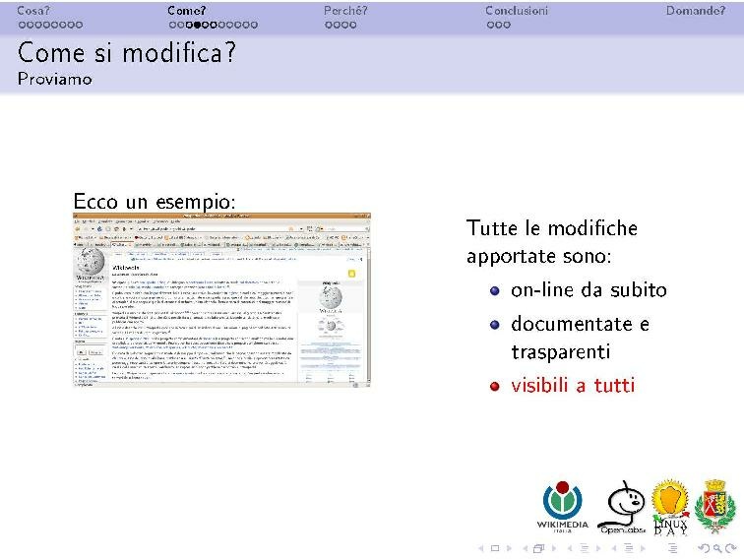Click the 'on-line da subito' bullet text
The height and width of the screenshot is (560, 744).
click(x=589, y=290)
